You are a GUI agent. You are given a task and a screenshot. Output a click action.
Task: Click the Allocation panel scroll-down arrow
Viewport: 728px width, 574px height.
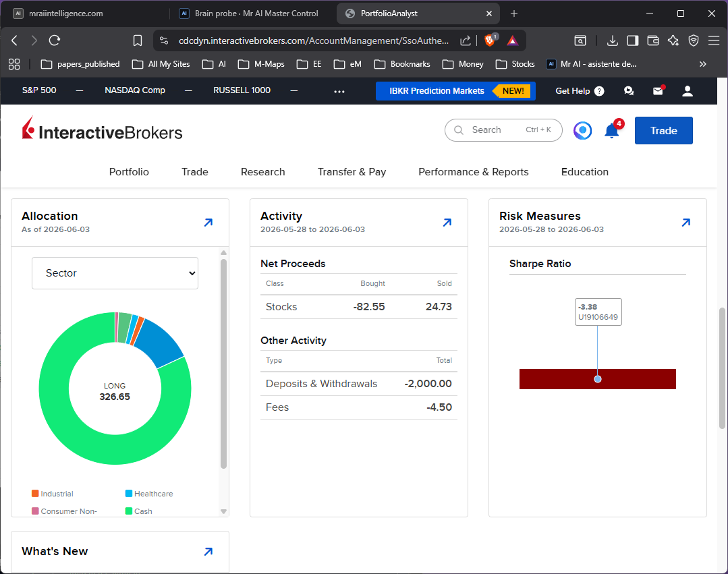tap(223, 511)
